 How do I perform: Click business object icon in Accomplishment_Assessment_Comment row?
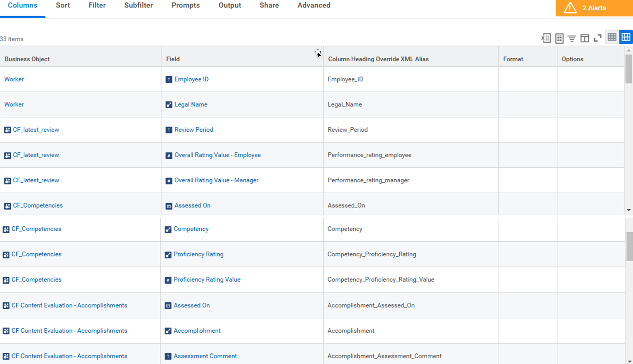pyautogui.click(x=6, y=356)
